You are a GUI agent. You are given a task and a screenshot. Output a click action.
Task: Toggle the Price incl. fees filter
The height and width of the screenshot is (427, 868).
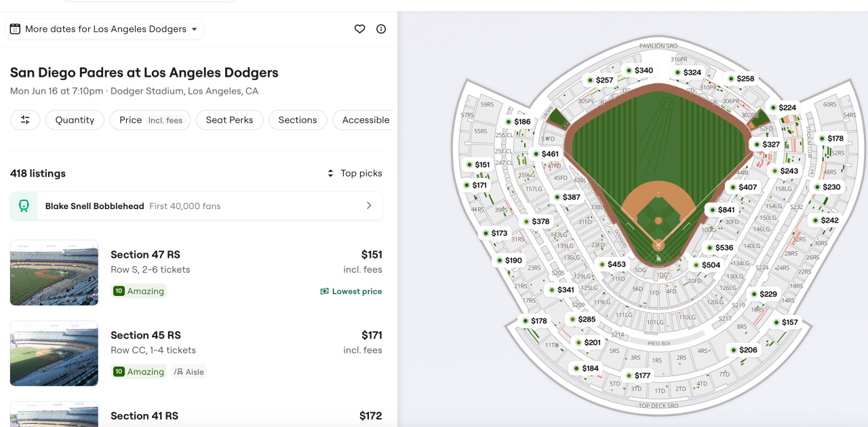[150, 120]
